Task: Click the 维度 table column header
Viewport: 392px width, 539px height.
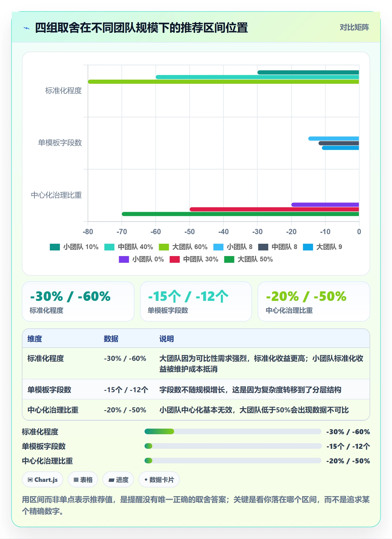Action: click(35, 339)
